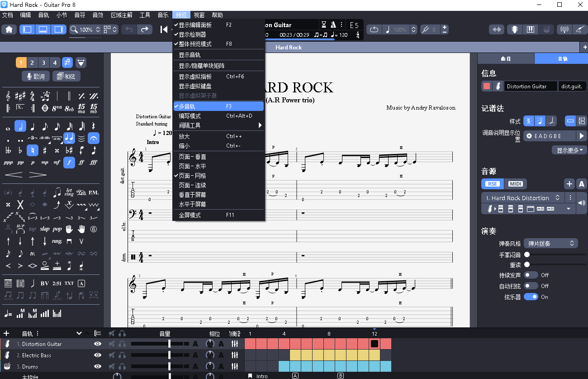Show the virtual keyboard piano icon
Screen dimensions: 588x379
(531, 29)
